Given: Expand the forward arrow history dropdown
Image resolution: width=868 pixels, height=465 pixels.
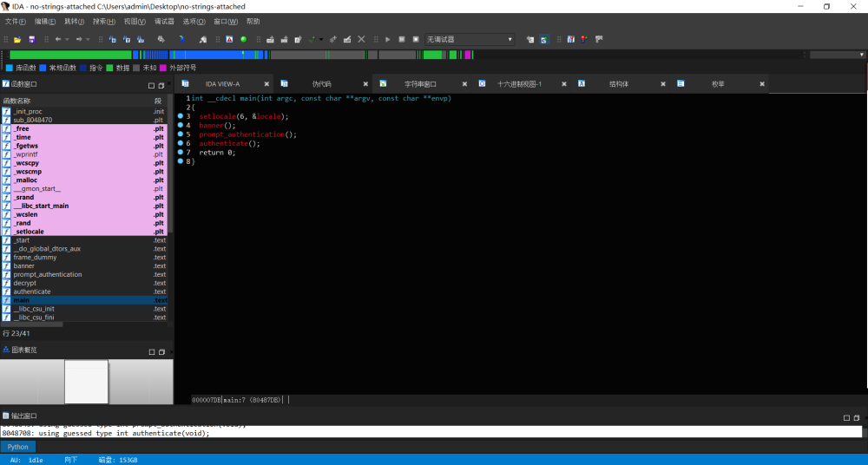Looking at the screenshot, I should point(88,39).
